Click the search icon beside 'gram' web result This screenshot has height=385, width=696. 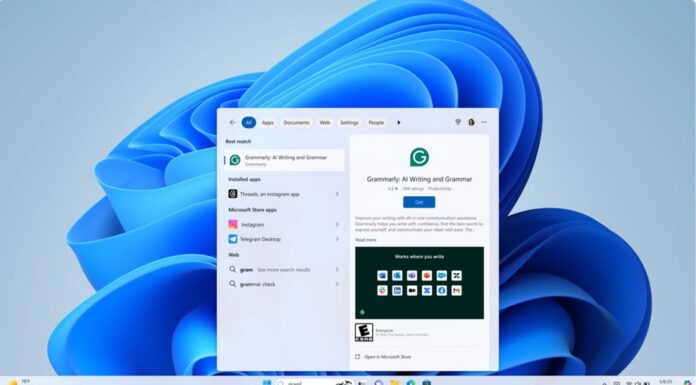click(233, 269)
